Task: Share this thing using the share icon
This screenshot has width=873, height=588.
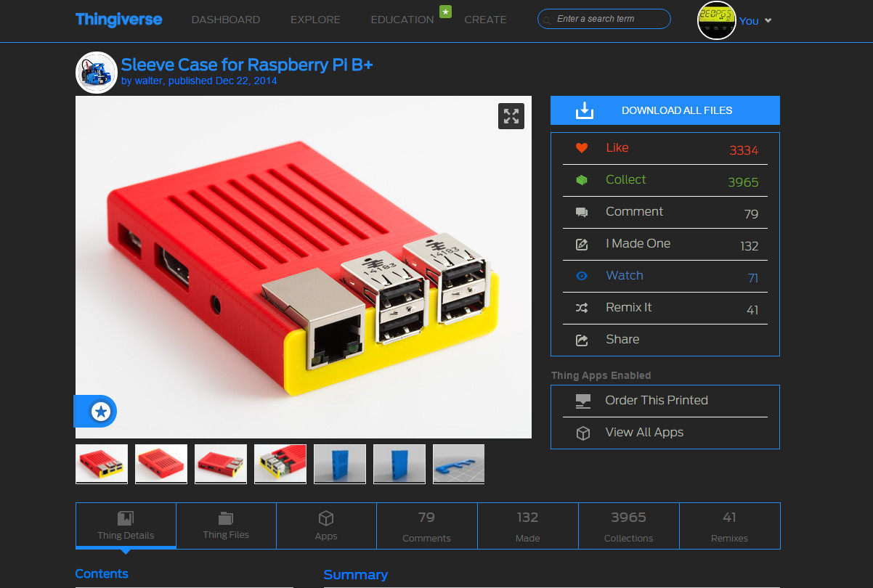Action: pyautogui.click(x=581, y=339)
